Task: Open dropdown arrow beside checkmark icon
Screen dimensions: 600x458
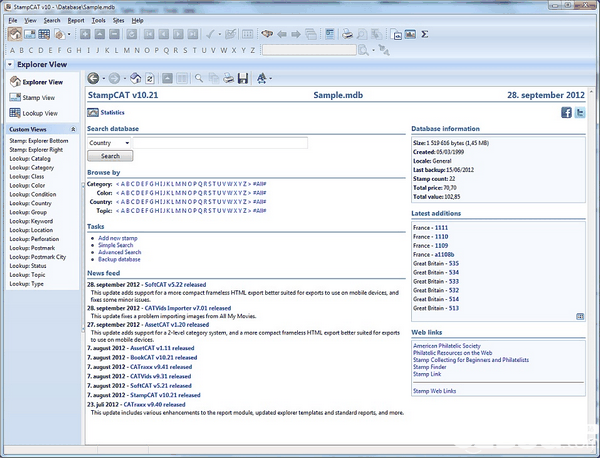Action: point(220,34)
